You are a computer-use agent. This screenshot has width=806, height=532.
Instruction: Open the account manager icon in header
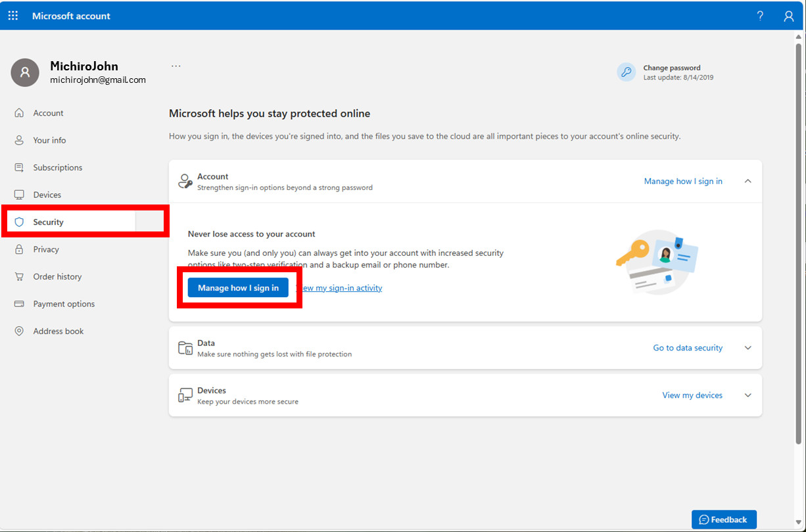point(789,16)
